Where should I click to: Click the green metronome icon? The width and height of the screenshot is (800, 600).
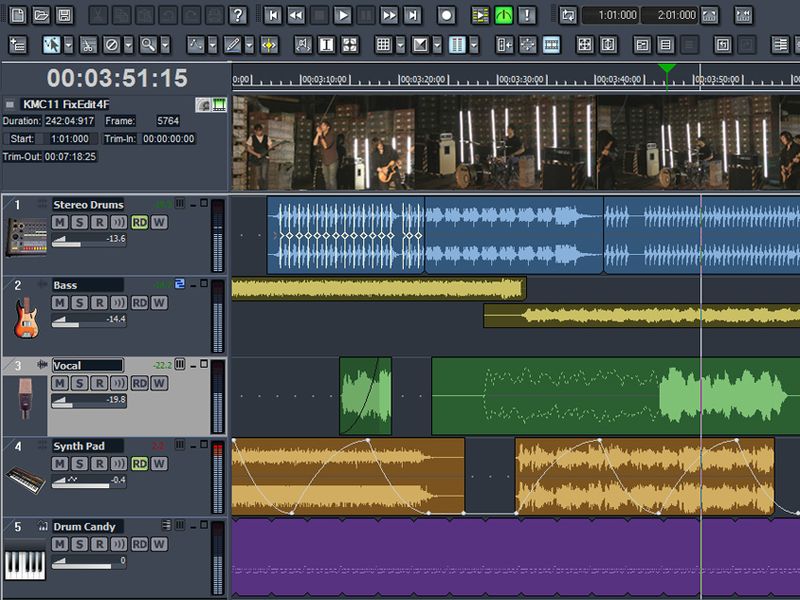tap(503, 15)
